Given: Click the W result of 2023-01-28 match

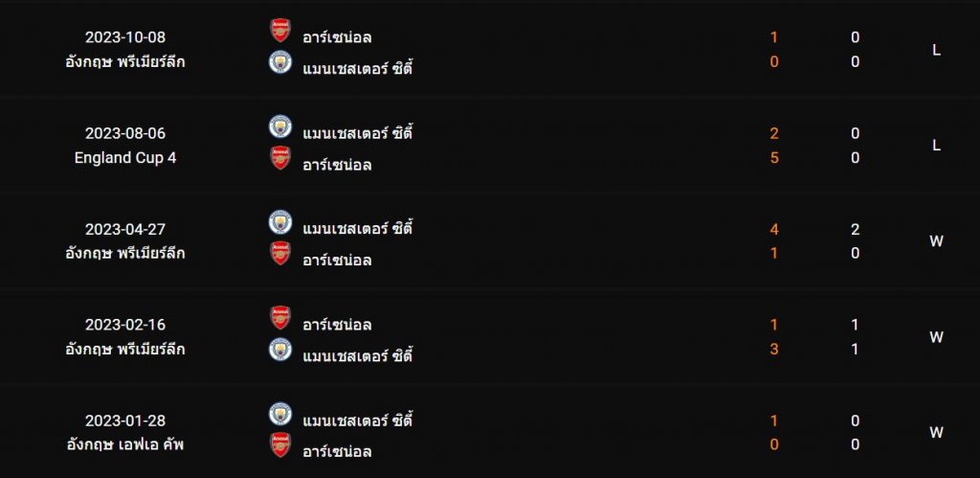Looking at the screenshot, I should pyautogui.click(x=936, y=432).
